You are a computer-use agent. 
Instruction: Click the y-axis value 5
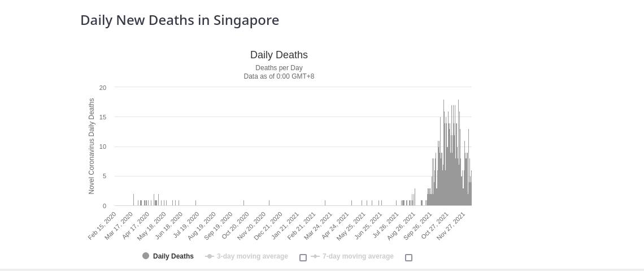105,177
